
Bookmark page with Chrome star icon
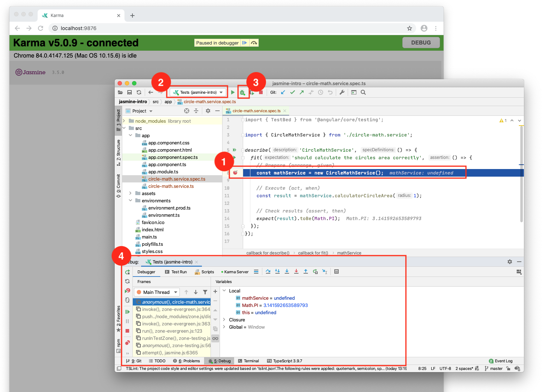[410, 28]
